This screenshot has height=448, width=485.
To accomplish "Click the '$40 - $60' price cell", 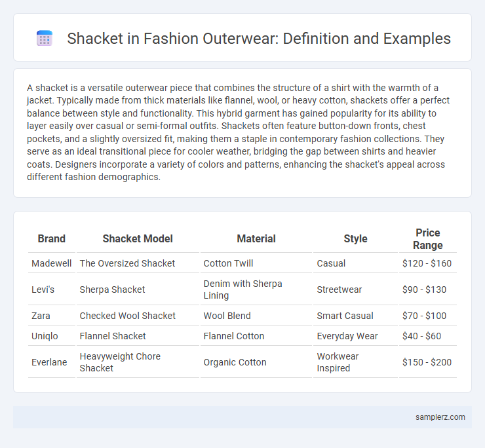I will [428, 336].
